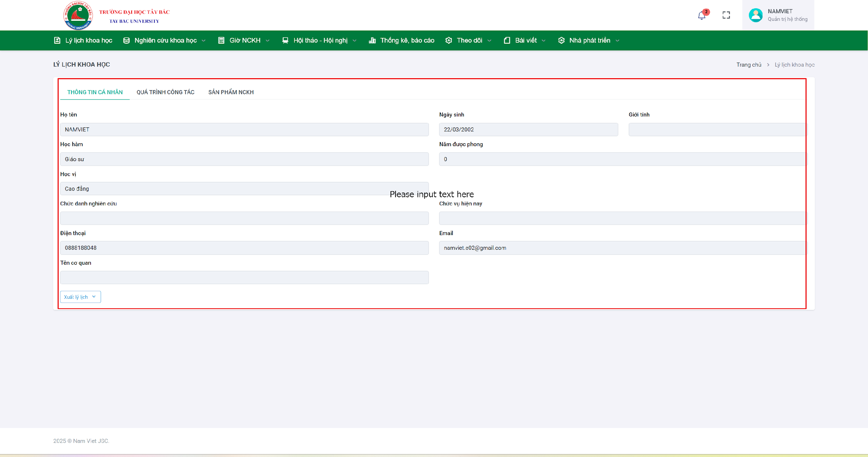Click the Email field
This screenshot has width=868, height=457.
coord(623,248)
